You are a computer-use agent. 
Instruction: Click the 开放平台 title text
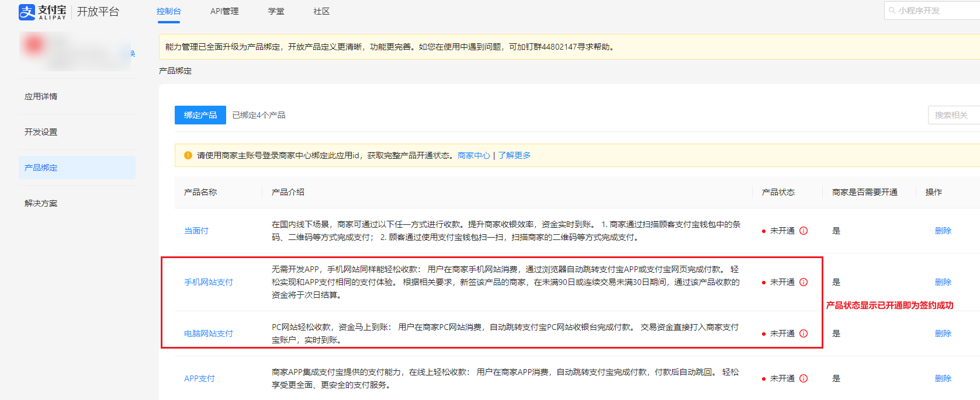pyautogui.click(x=98, y=12)
